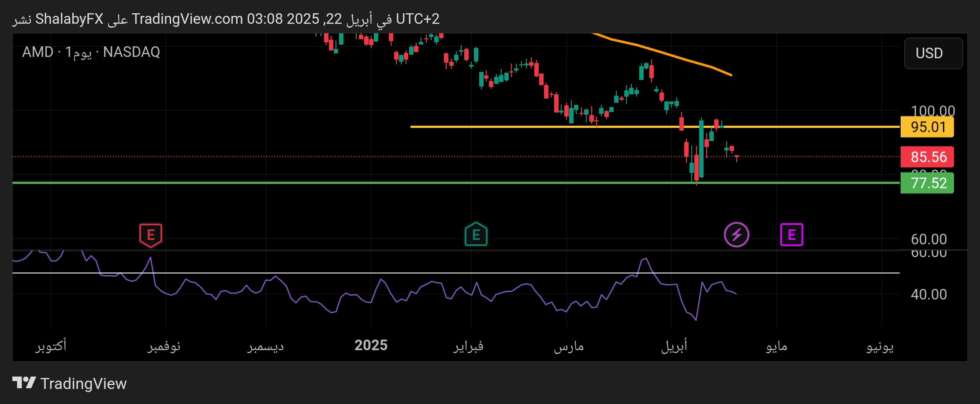Click the أبريل month label
The image size is (980, 404).
pos(674,346)
